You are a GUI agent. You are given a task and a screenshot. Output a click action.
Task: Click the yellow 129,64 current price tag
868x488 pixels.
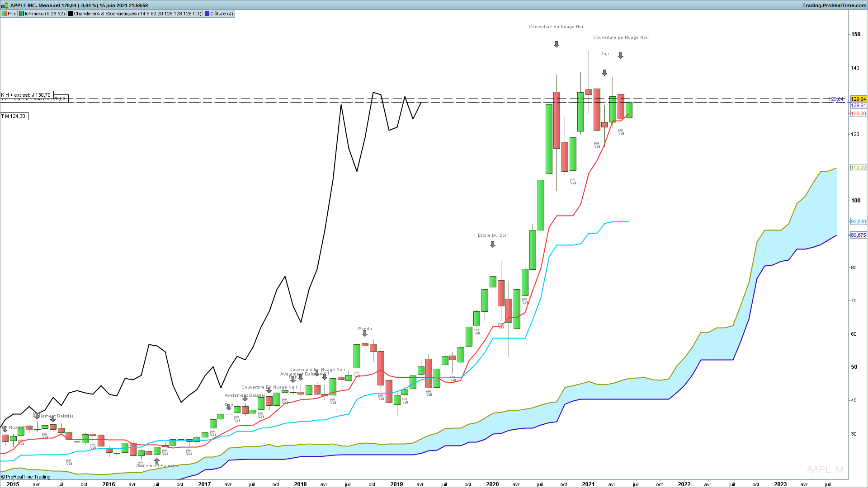point(858,99)
